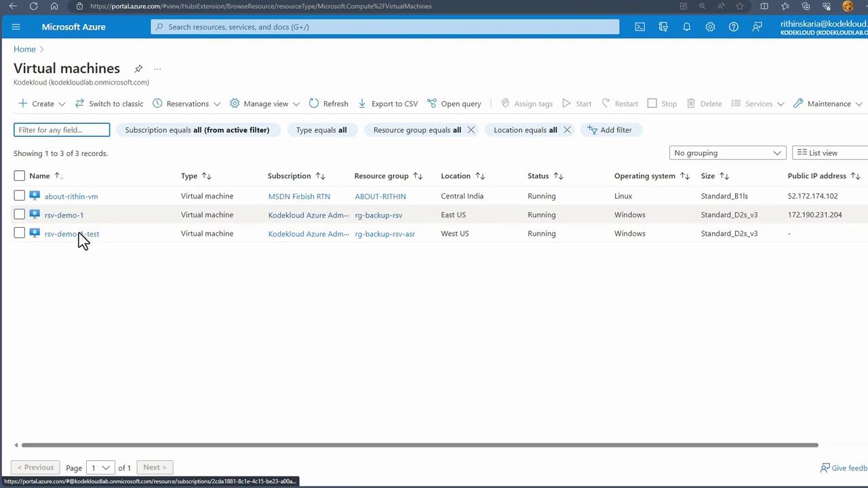This screenshot has height=488, width=868.
Task: Open the Create dropdown menu
Action: coord(42,104)
